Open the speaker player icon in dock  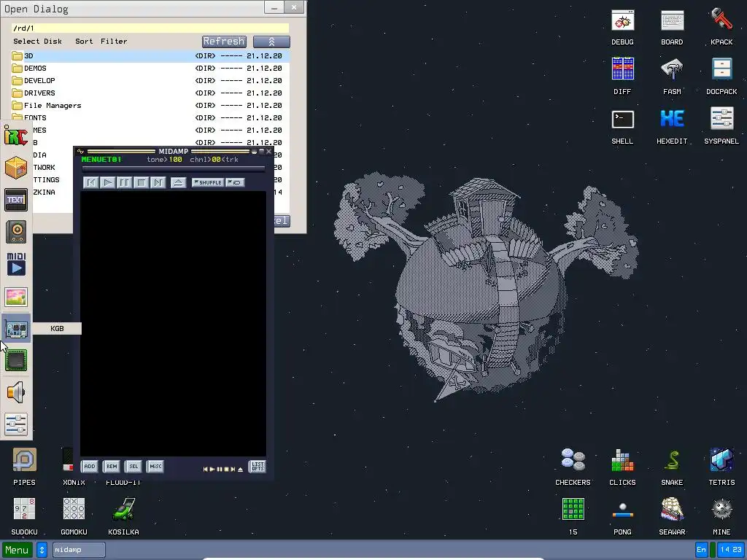(x=16, y=232)
